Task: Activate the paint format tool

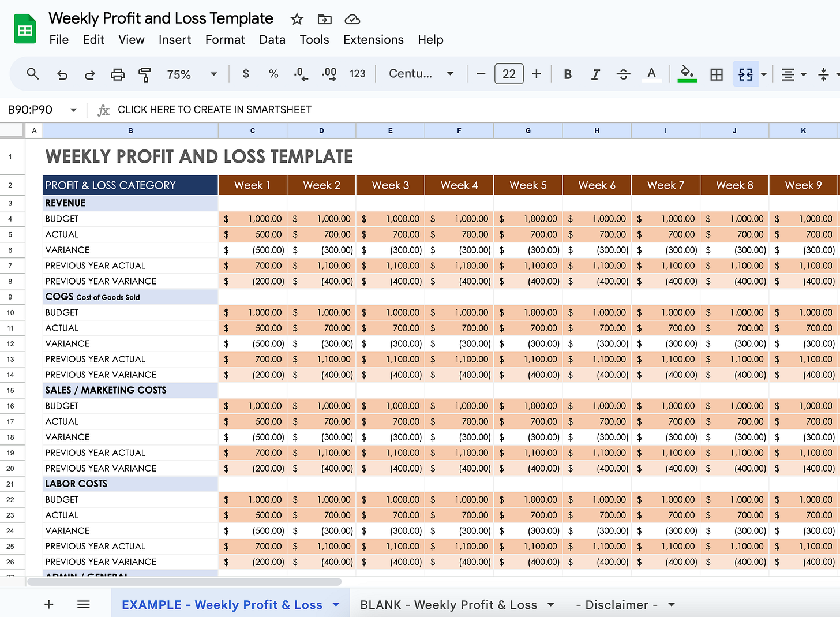Action: tap(145, 74)
